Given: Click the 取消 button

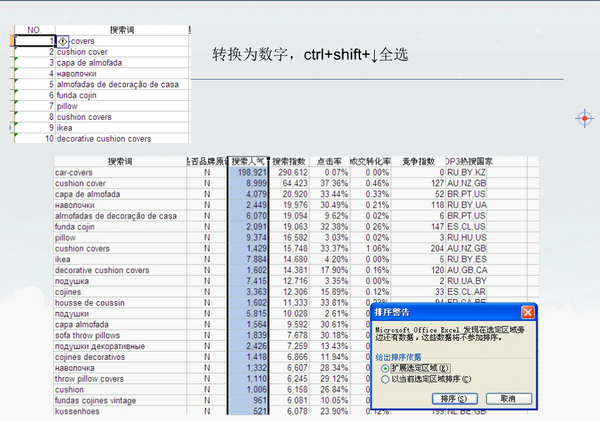Looking at the screenshot, I should click(x=509, y=398).
